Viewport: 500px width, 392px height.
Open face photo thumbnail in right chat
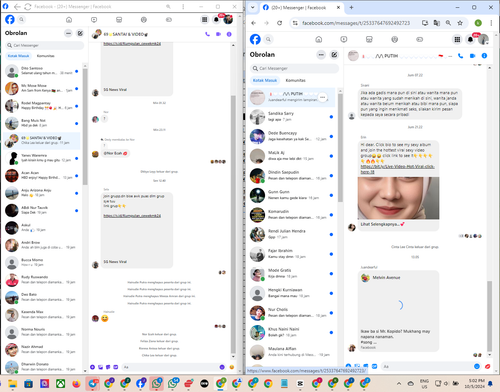pos(398,198)
